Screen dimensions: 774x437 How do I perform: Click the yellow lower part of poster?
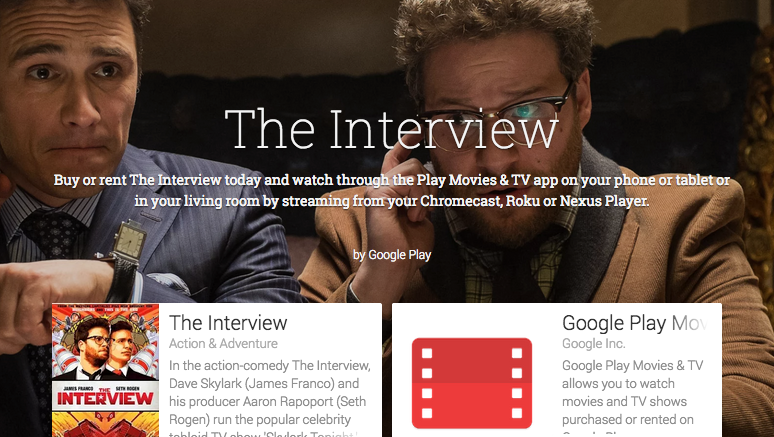[x=105, y=425]
